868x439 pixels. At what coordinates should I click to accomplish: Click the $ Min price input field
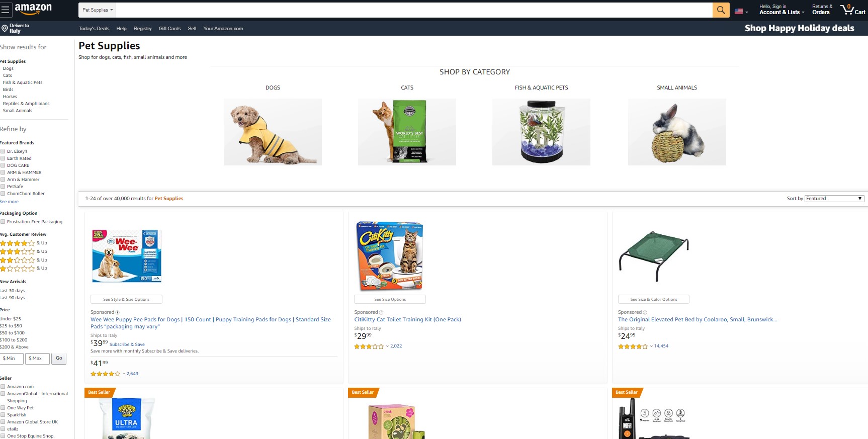coord(12,359)
